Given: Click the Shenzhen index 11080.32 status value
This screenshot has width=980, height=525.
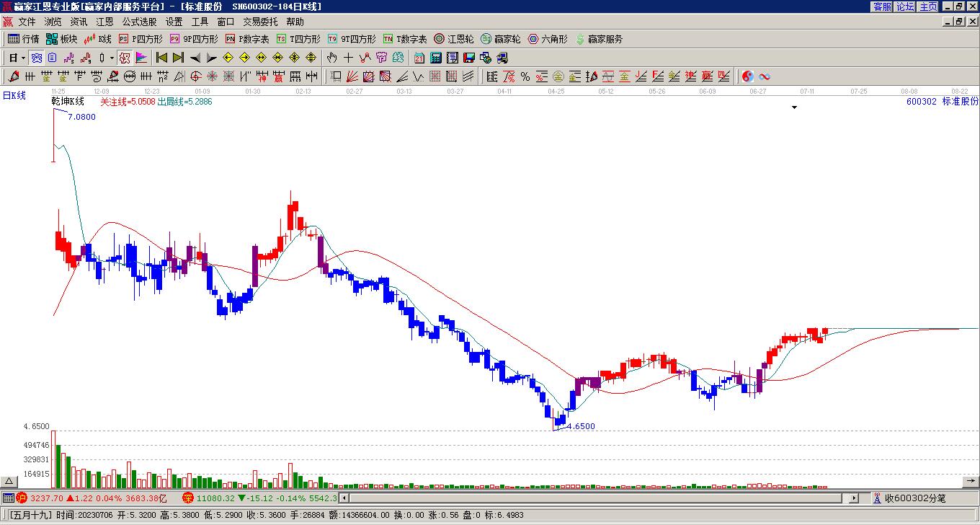Looking at the screenshot, I should coord(215,498).
